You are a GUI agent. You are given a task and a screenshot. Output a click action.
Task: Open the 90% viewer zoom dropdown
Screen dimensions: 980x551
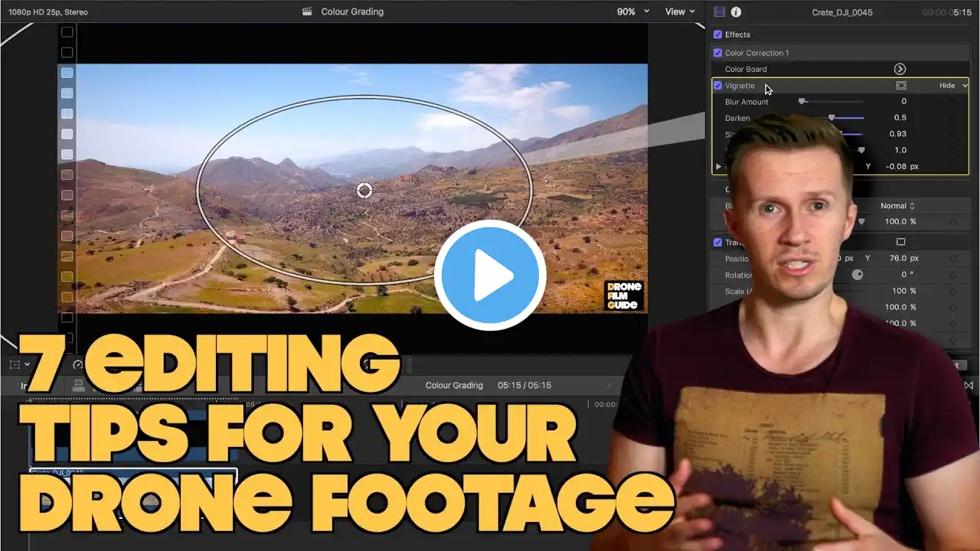point(633,11)
